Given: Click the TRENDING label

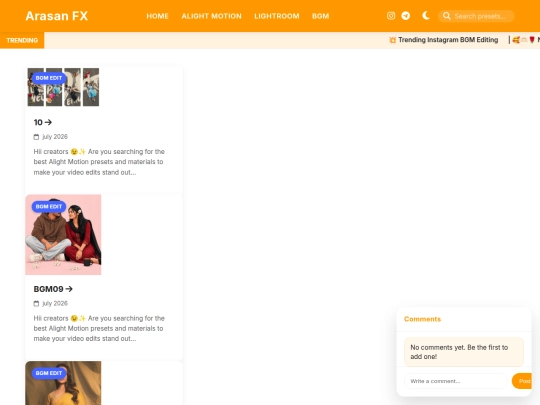Looking at the screenshot, I should pyautogui.click(x=22, y=40).
